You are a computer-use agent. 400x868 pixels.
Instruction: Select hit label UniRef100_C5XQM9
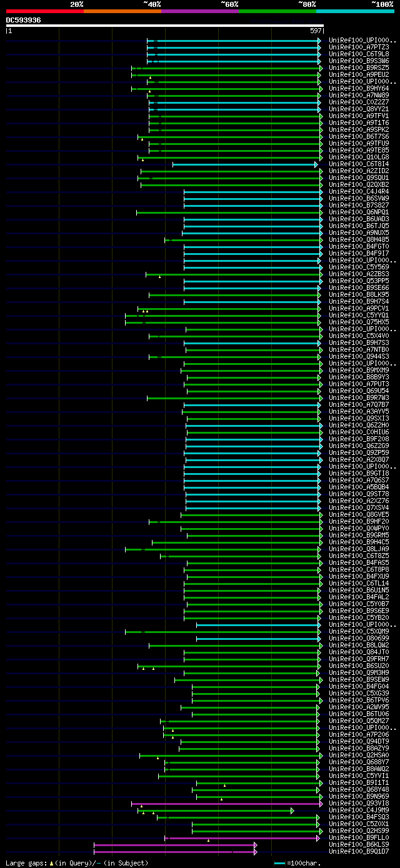point(359,631)
